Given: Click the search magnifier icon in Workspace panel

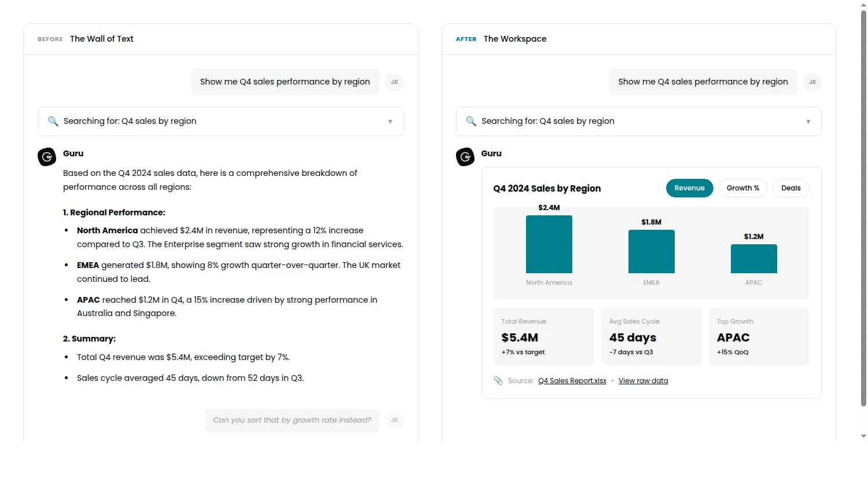Looking at the screenshot, I should point(471,121).
